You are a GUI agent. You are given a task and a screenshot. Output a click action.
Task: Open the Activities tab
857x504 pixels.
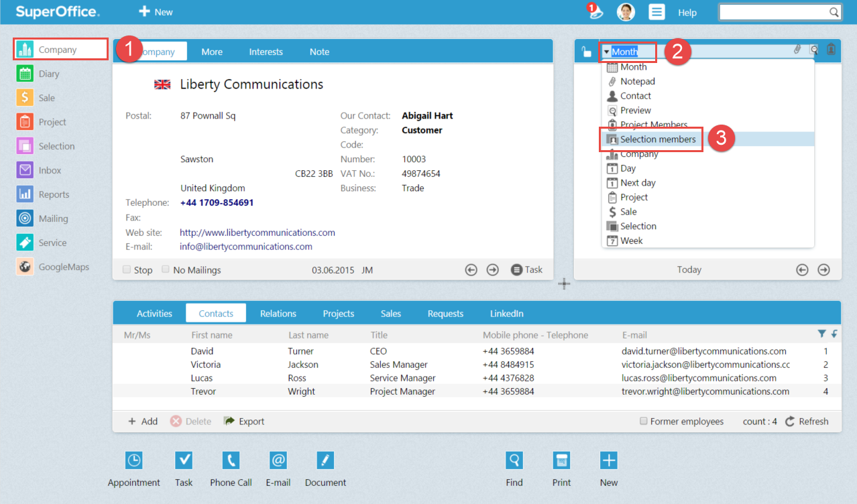pyautogui.click(x=154, y=313)
